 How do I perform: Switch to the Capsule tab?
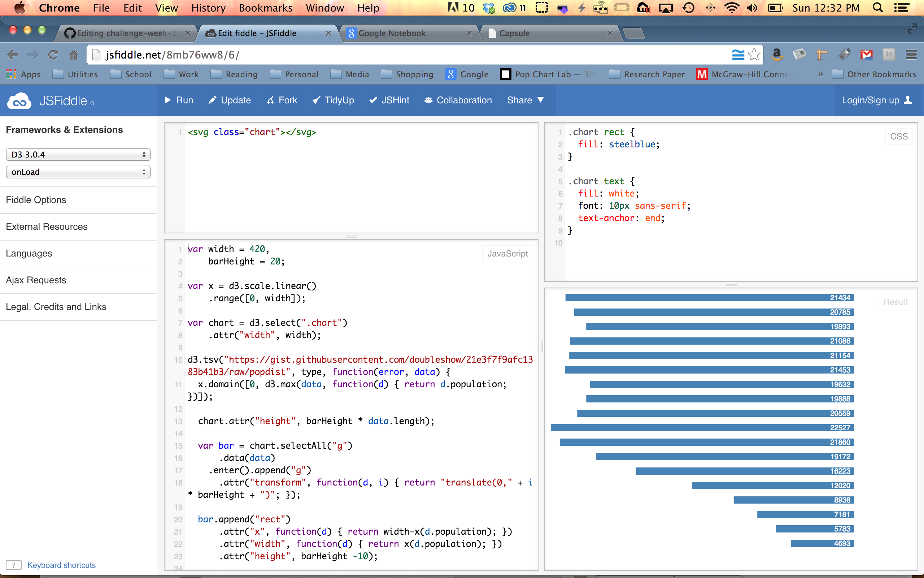tap(550, 33)
